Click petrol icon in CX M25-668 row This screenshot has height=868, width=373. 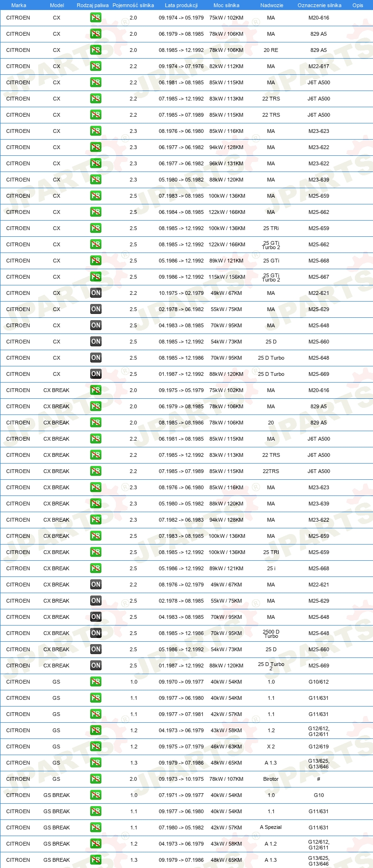click(96, 261)
